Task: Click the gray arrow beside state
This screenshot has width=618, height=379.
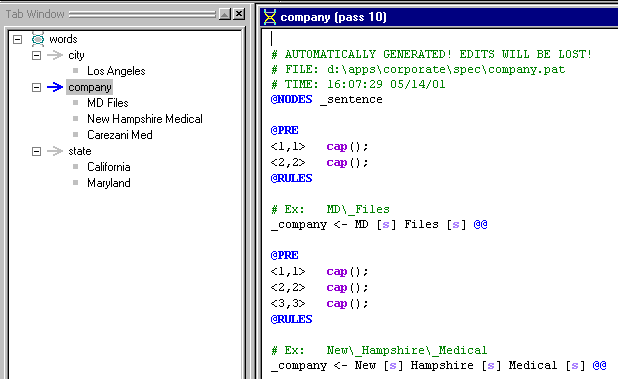Action: coord(55,151)
